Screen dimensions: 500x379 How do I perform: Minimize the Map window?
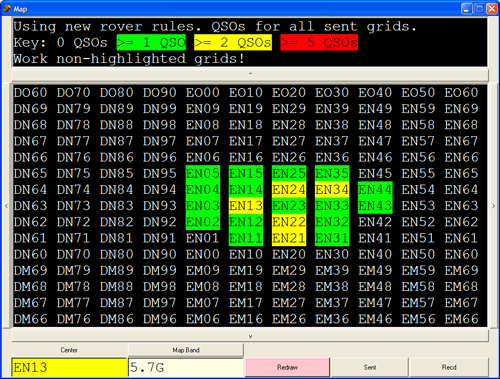coord(467,9)
